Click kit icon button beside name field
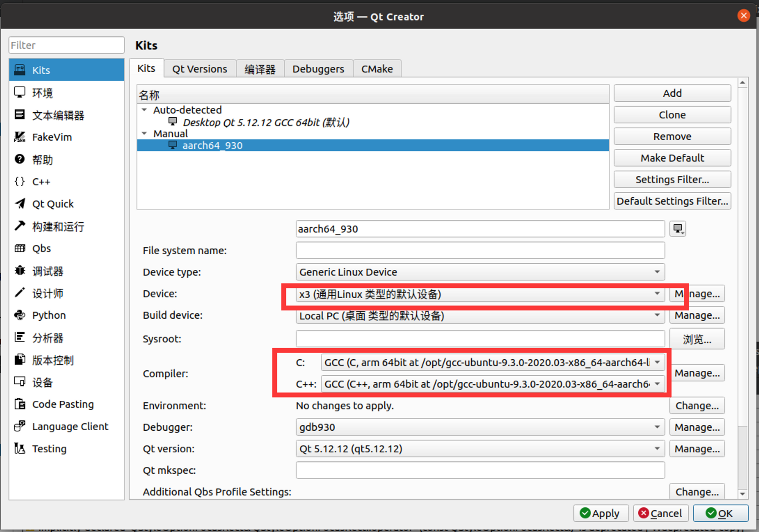The width and height of the screenshot is (759, 532). pos(677,229)
